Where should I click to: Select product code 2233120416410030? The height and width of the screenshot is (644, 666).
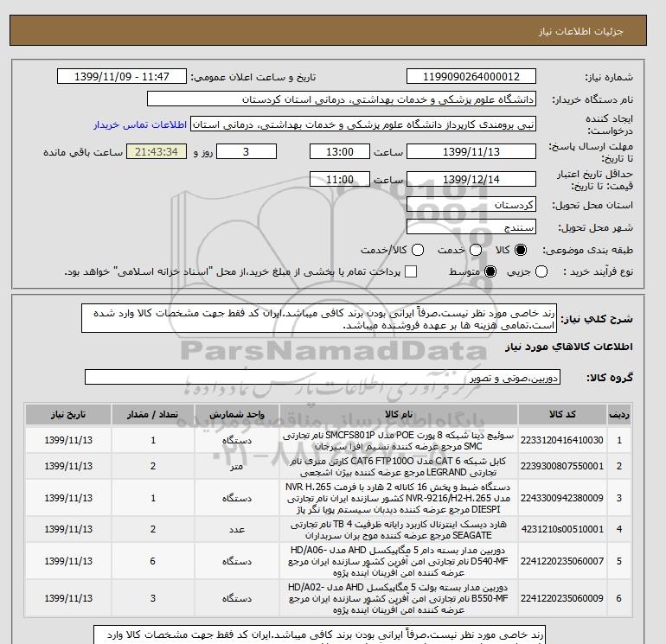coord(562,440)
